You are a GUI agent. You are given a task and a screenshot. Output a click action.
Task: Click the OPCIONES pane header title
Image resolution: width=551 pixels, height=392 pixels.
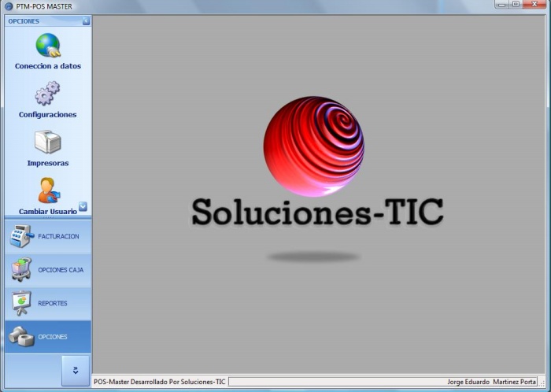(24, 21)
